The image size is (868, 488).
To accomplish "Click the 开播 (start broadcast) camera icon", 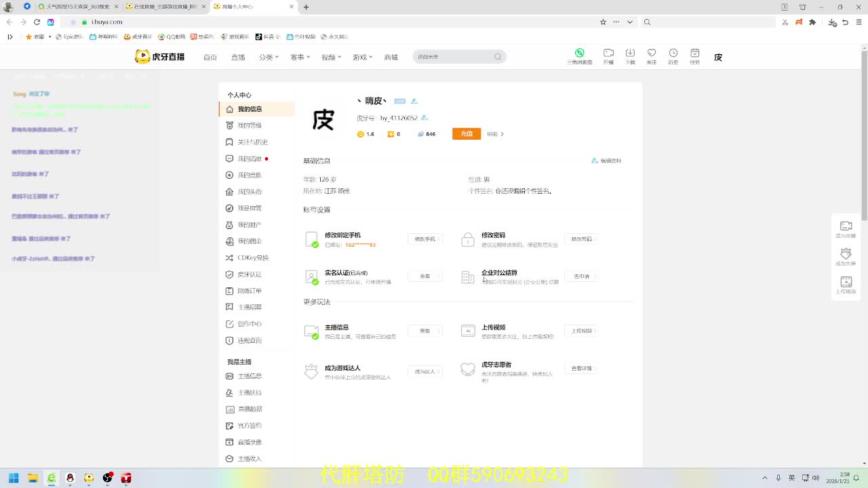I will (x=608, y=54).
